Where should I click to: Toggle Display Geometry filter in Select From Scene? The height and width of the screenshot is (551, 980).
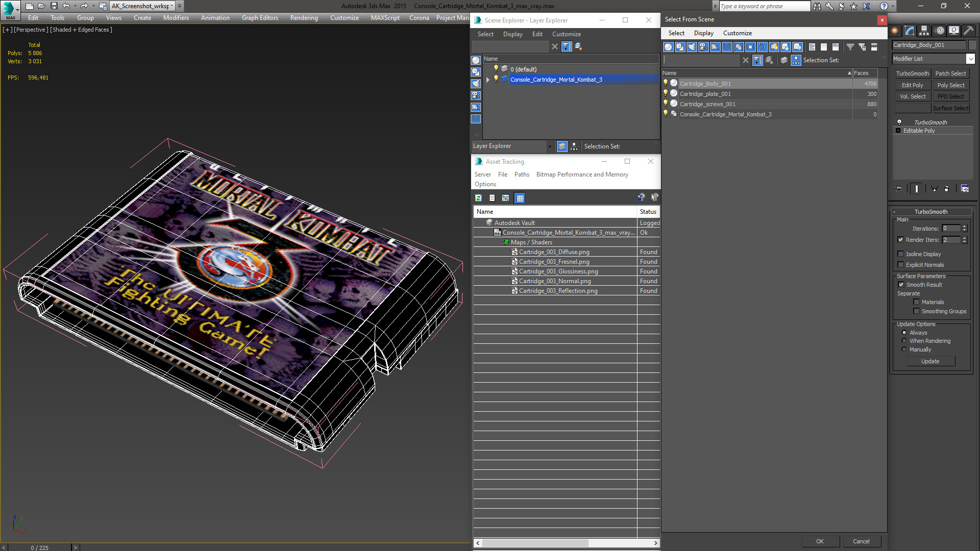668,47
